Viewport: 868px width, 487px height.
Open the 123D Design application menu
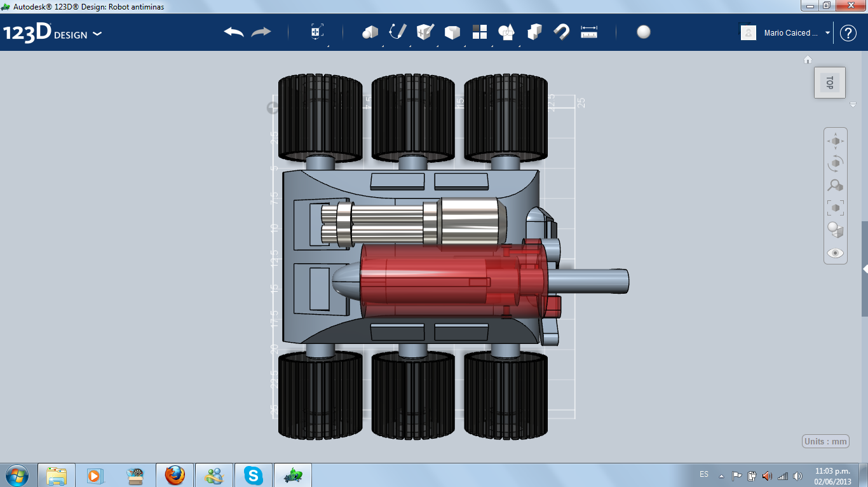tap(53, 33)
